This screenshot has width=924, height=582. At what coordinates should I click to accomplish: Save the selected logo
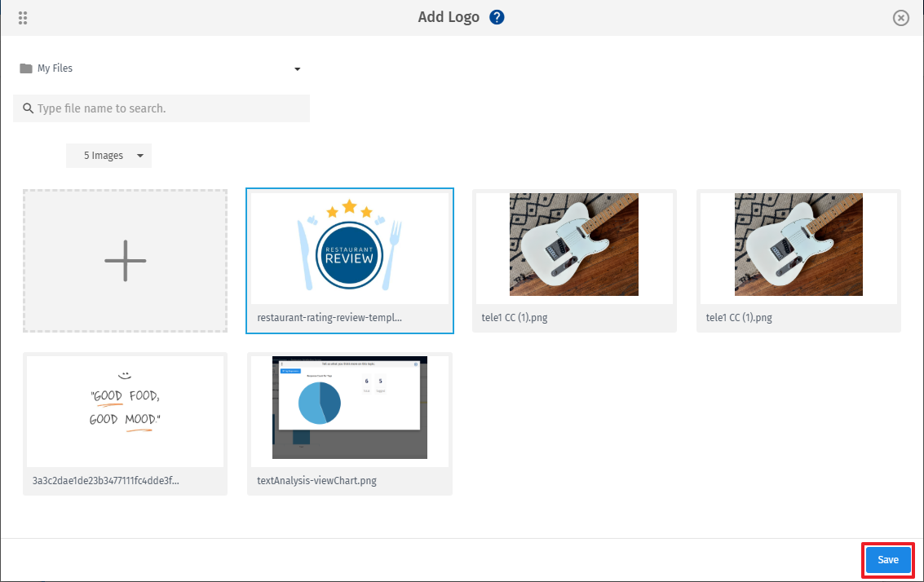[887, 560]
